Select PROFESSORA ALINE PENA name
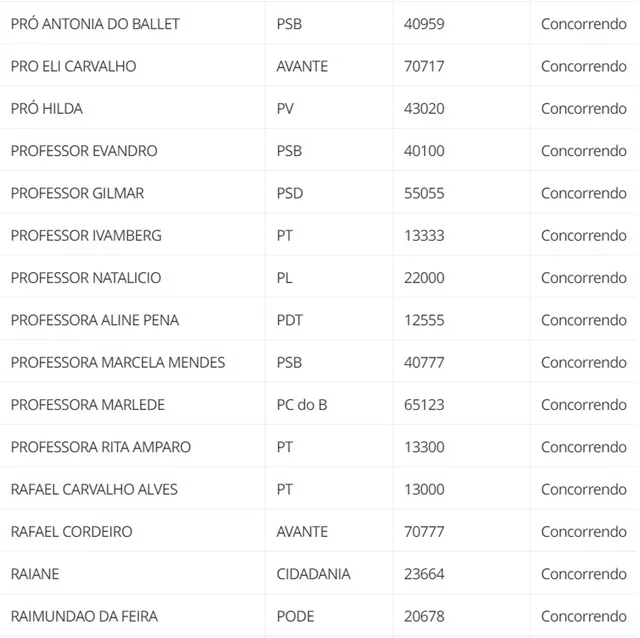Image resolution: width=640 pixels, height=638 pixels. click(95, 320)
